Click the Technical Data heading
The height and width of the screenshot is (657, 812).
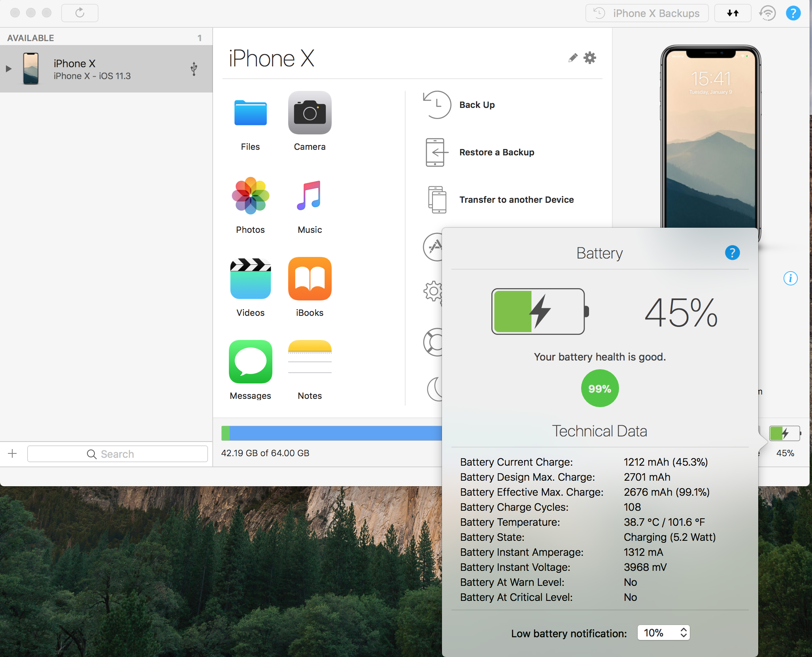[600, 431]
